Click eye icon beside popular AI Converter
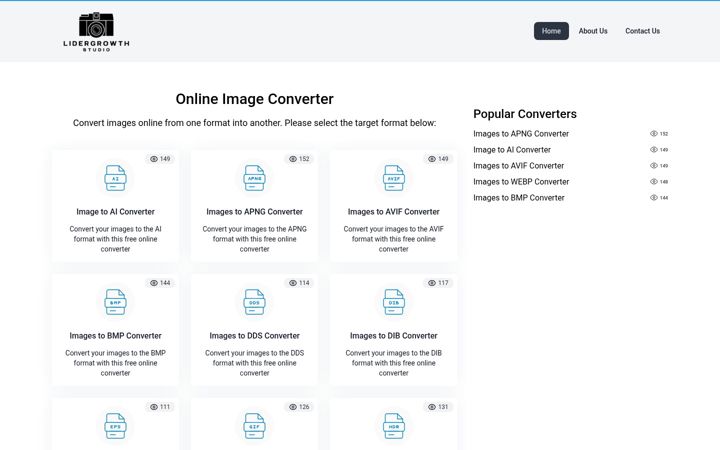 (654, 150)
